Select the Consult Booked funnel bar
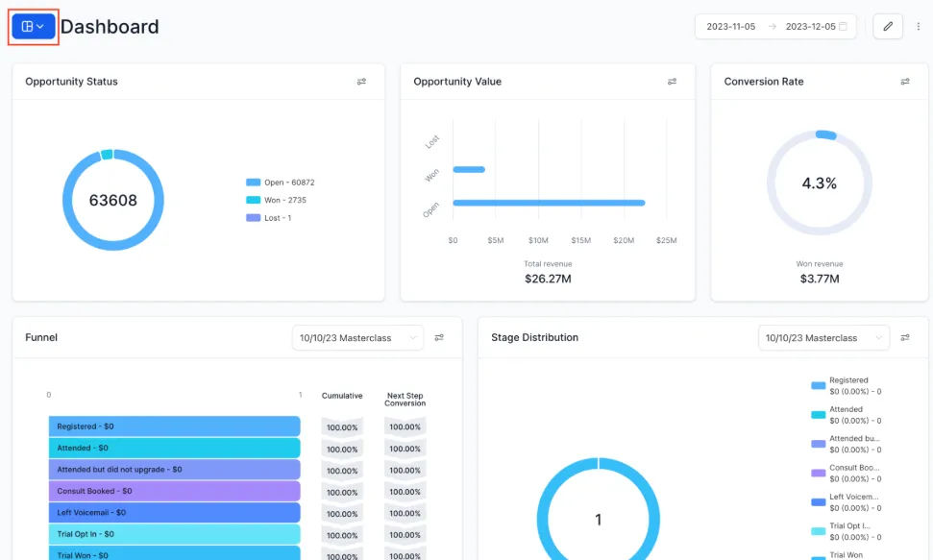The width and height of the screenshot is (933, 560). click(x=174, y=491)
